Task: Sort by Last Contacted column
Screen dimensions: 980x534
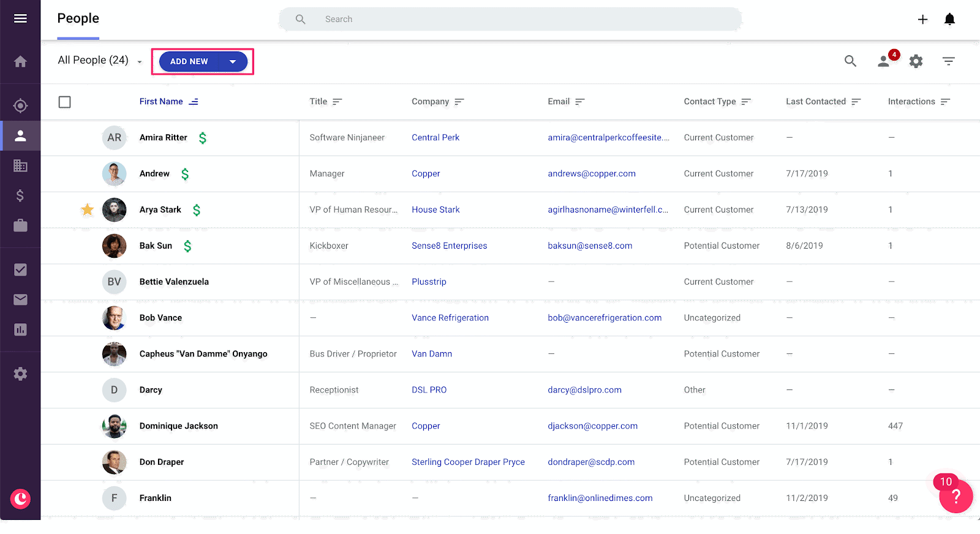Action: point(823,102)
